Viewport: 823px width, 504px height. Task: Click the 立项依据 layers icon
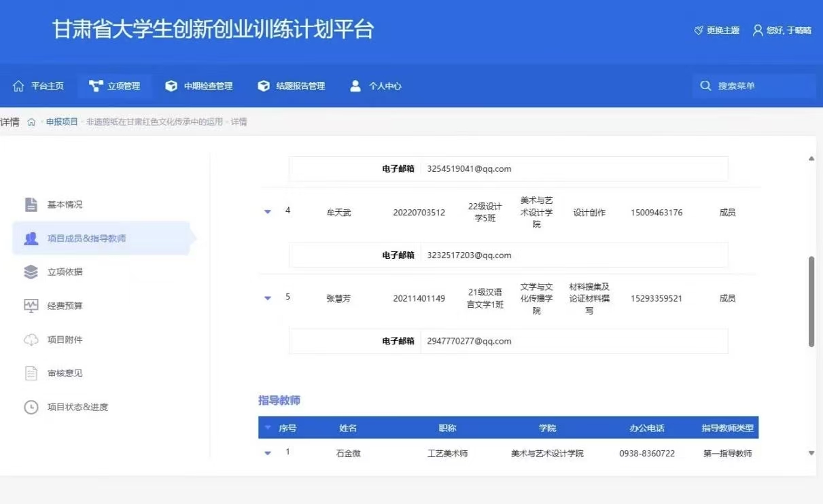tap(31, 272)
